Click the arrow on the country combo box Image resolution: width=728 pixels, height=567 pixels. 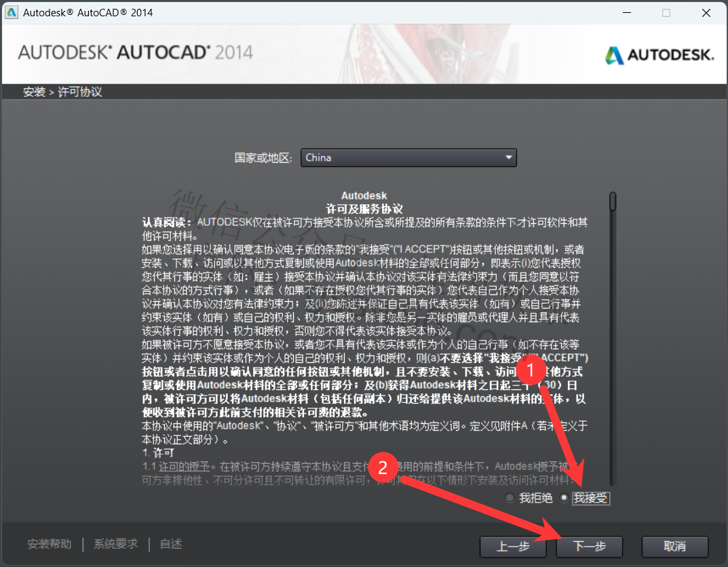pyautogui.click(x=509, y=157)
